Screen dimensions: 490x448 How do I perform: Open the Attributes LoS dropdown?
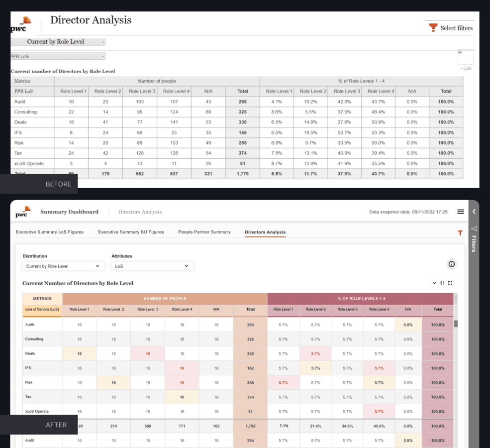152,266
